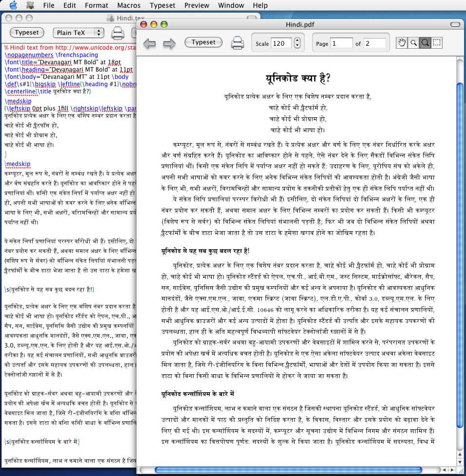Click Typeset button in source window
The width and height of the screenshot is (466, 476).
coord(27,33)
